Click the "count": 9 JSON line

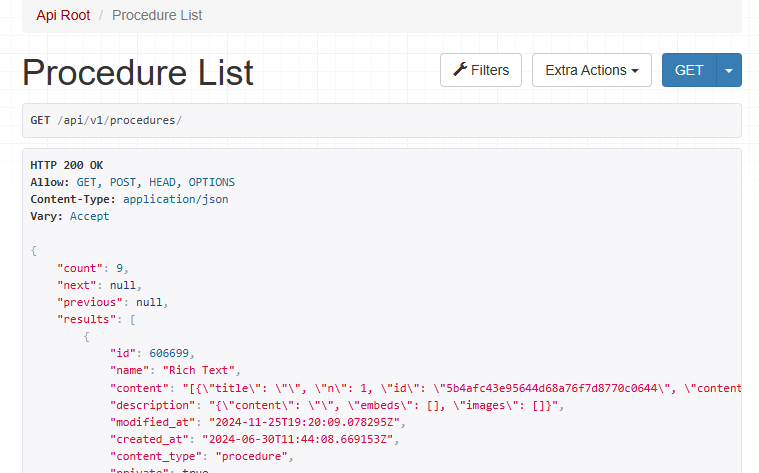(x=93, y=268)
